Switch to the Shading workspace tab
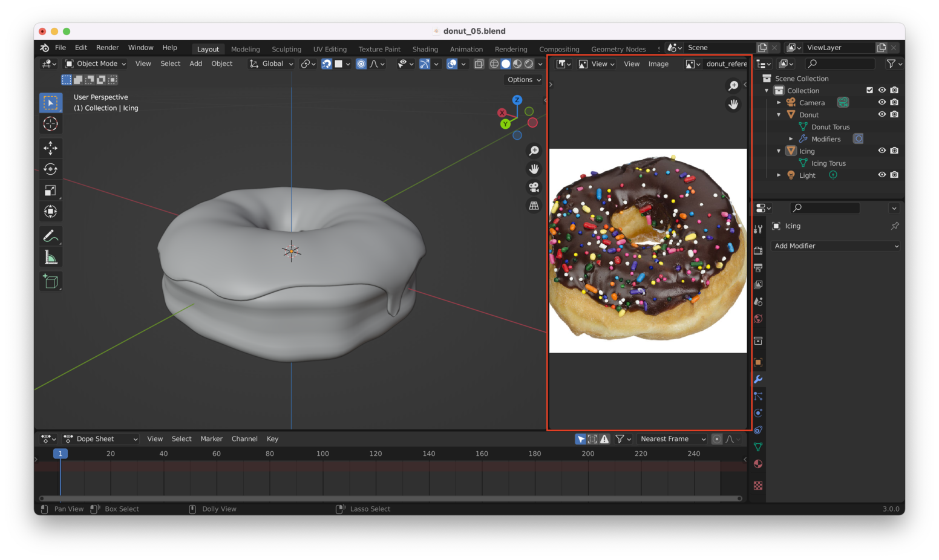Viewport: 939px width, 560px height. click(x=425, y=49)
